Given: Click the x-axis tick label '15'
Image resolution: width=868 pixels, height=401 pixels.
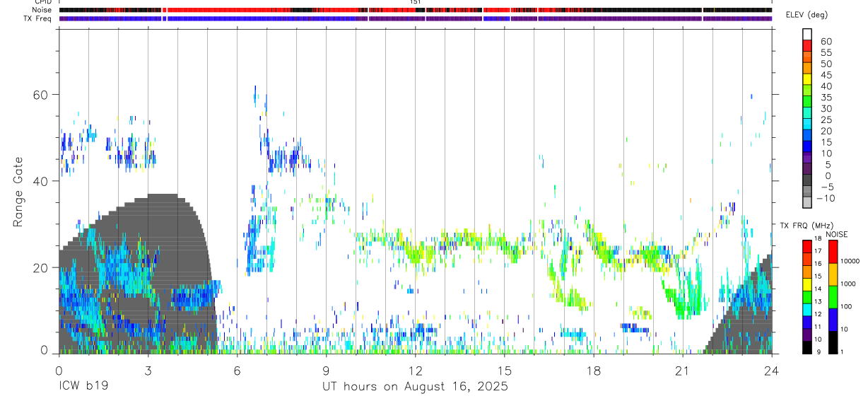Looking at the screenshot, I should [x=504, y=371].
